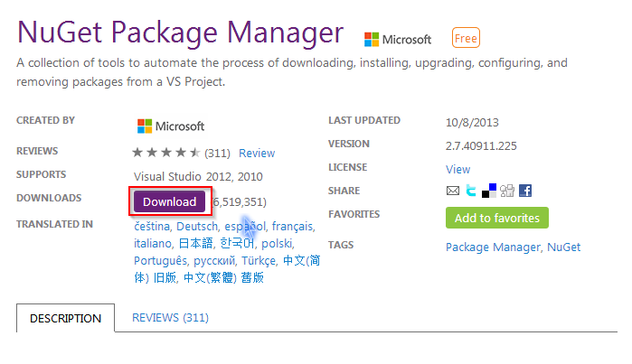Share on Facebook icon

coord(525,191)
